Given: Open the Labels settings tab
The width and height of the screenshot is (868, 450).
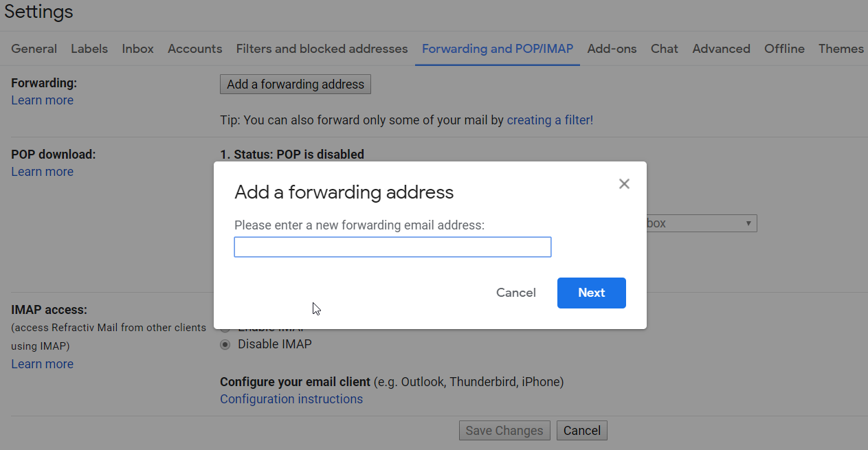Looking at the screenshot, I should click(x=89, y=49).
